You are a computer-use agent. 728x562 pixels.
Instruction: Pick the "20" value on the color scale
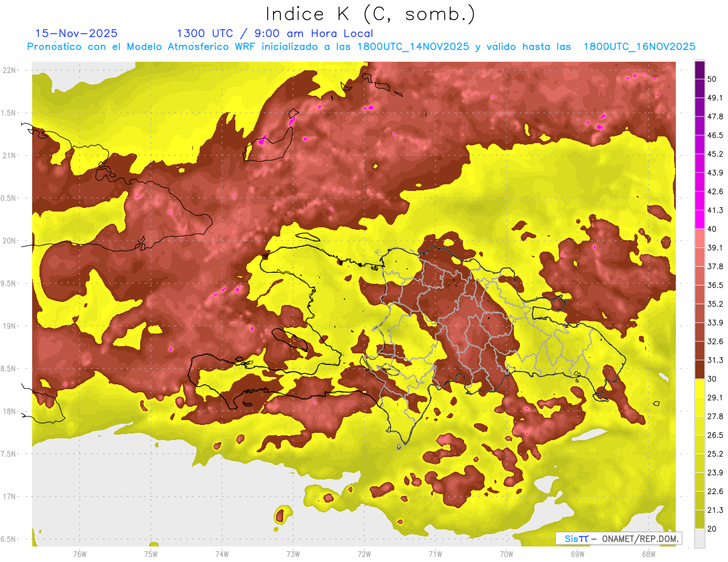(x=712, y=528)
